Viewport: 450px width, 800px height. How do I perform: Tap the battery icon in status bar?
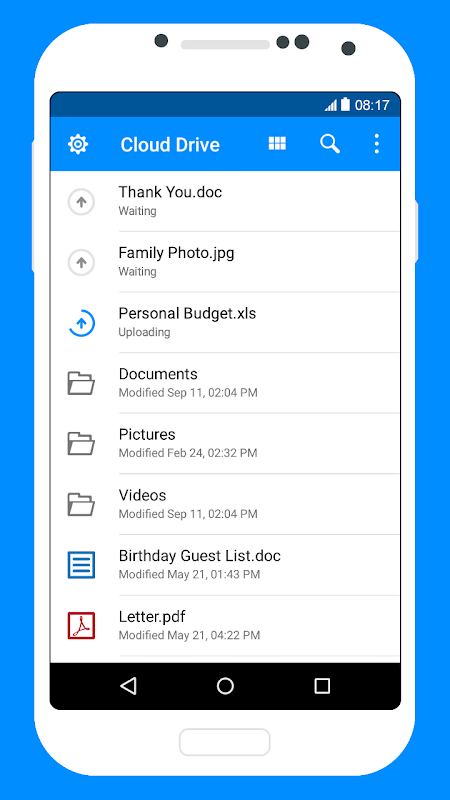coord(345,105)
